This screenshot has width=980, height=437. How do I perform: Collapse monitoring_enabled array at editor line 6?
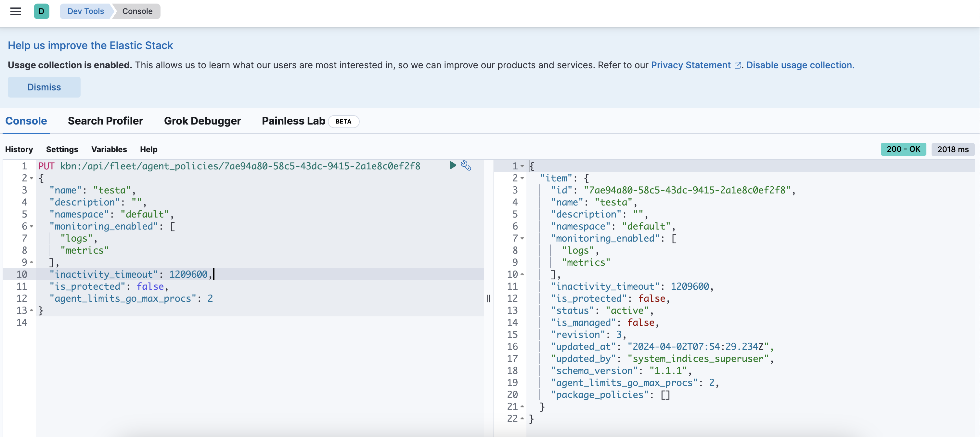[x=32, y=227]
